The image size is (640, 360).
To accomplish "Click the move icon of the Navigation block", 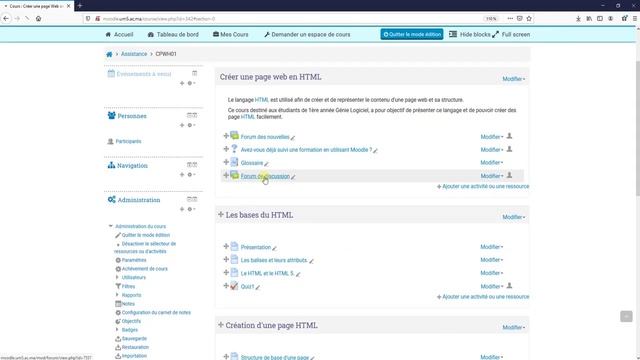I will point(182,175).
